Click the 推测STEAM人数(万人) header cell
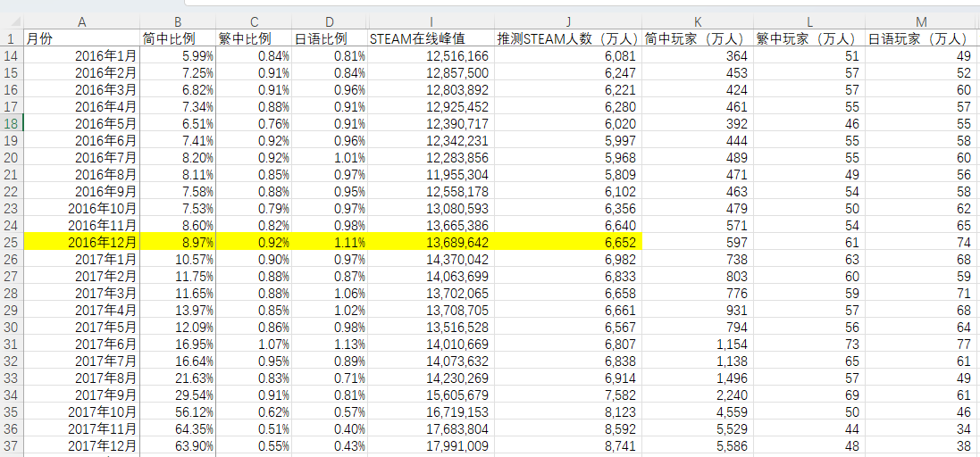This screenshot has height=457, width=980. pos(568,38)
